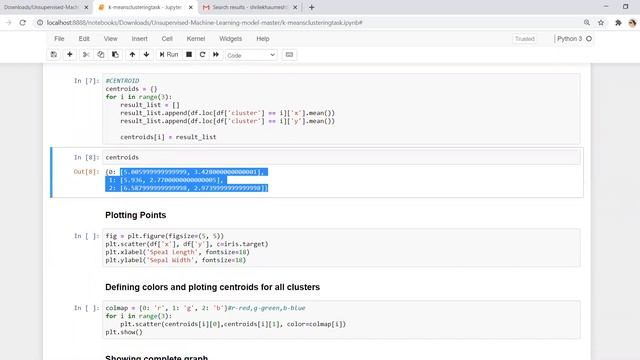The height and width of the screenshot is (360, 640).
Task: Click the Trusted notebook indicator
Action: pos(524,39)
